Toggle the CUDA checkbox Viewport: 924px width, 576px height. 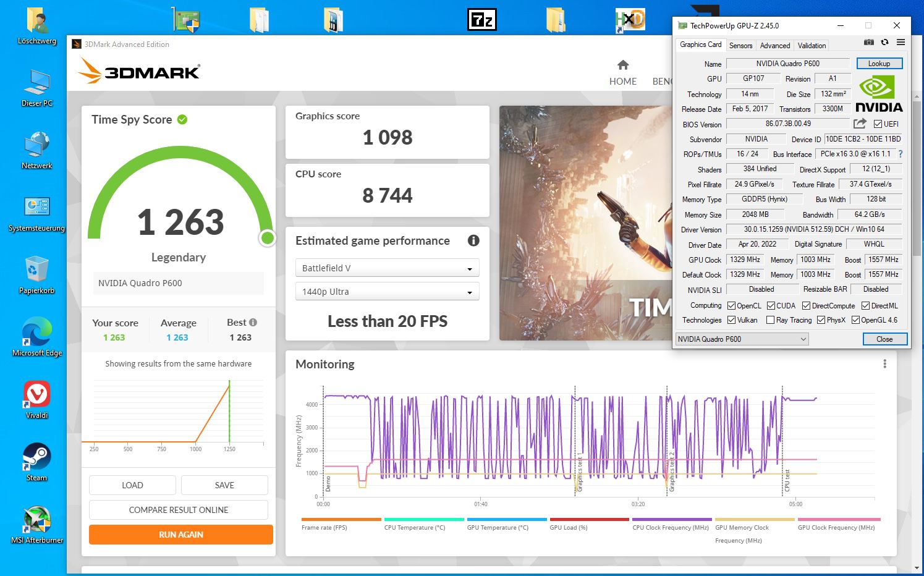(x=771, y=306)
